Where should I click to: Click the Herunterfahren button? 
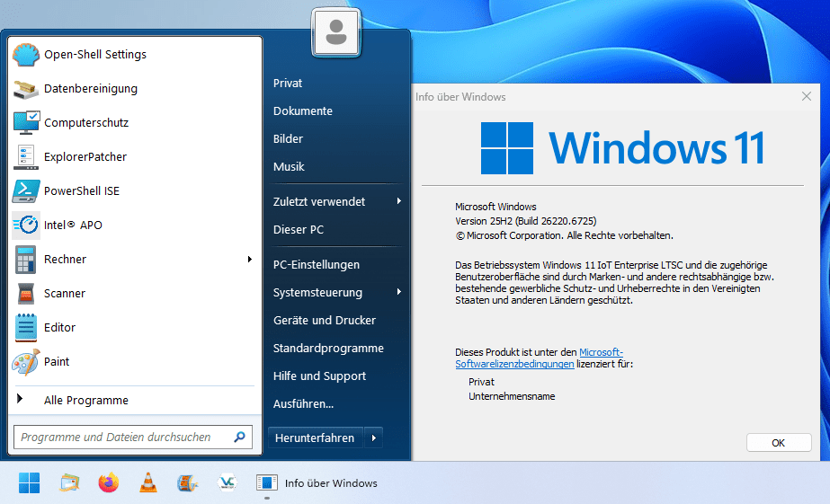pyautogui.click(x=315, y=438)
